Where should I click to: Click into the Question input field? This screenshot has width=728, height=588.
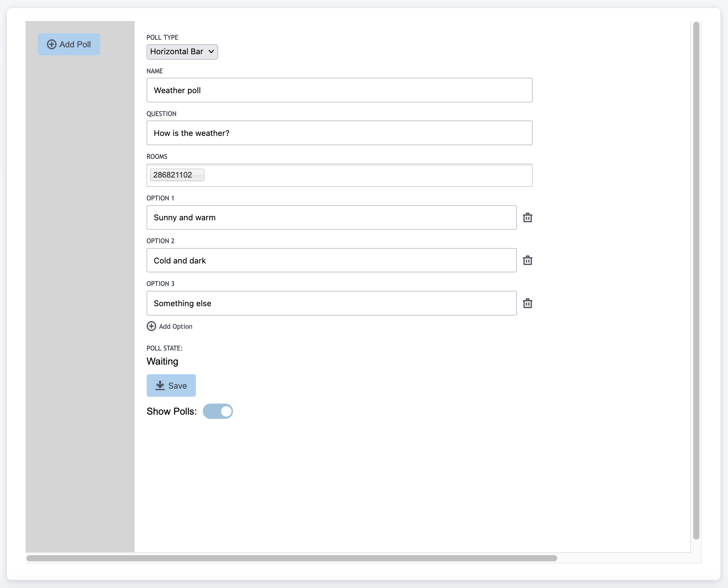(339, 133)
